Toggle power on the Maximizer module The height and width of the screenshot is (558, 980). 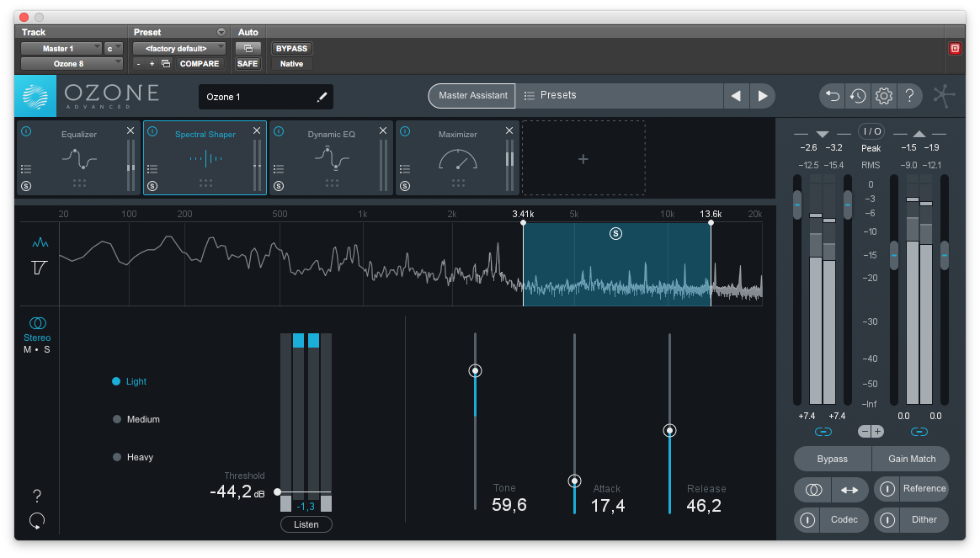(x=405, y=131)
